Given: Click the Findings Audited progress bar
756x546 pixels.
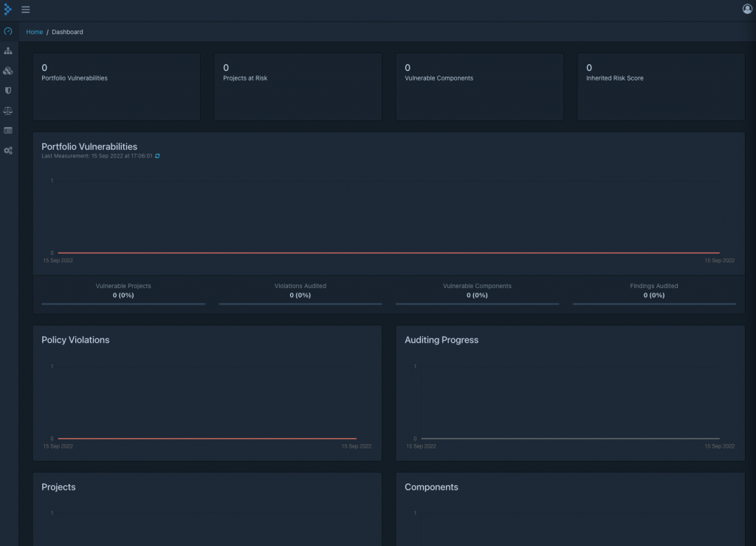Looking at the screenshot, I should tap(654, 304).
